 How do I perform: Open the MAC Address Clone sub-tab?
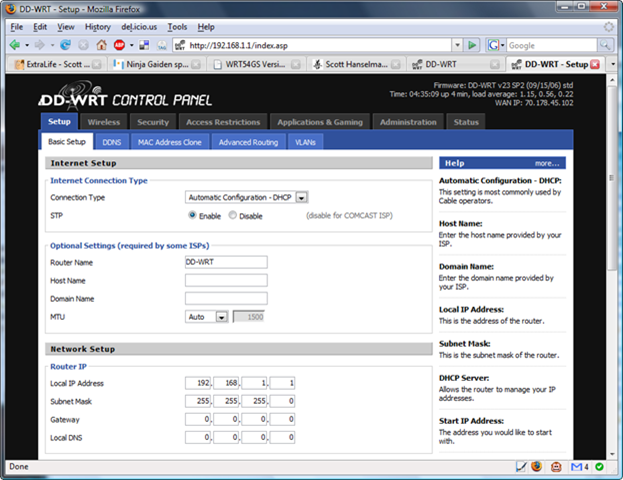170,142
